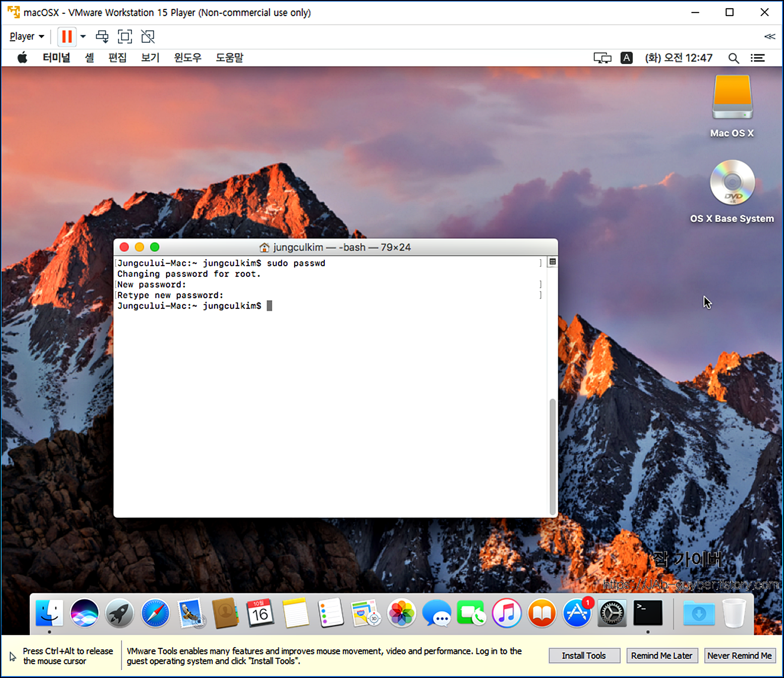This screenshot has width=784, height=678.
Task: Zoom Terminal window with green button
Action: (x=155, y=247)
